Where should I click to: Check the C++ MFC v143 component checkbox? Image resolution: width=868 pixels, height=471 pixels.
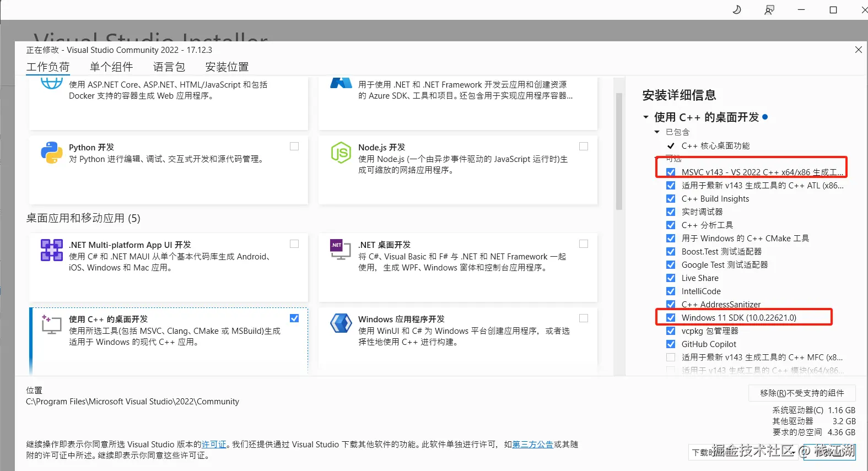click(x=671, y=358)
